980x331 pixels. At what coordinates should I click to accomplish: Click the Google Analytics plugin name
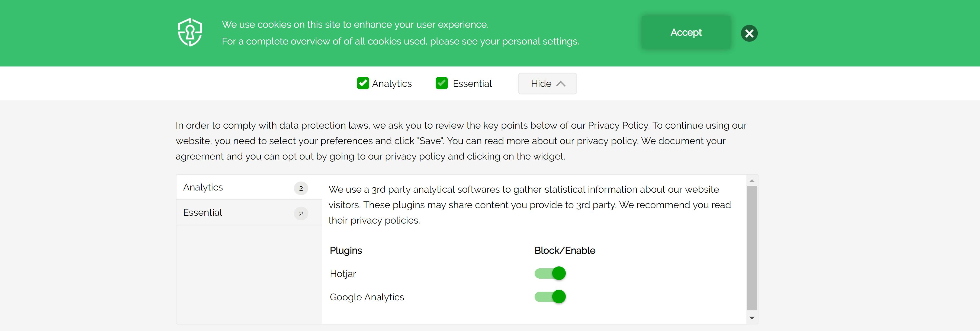tap(367, 297)
